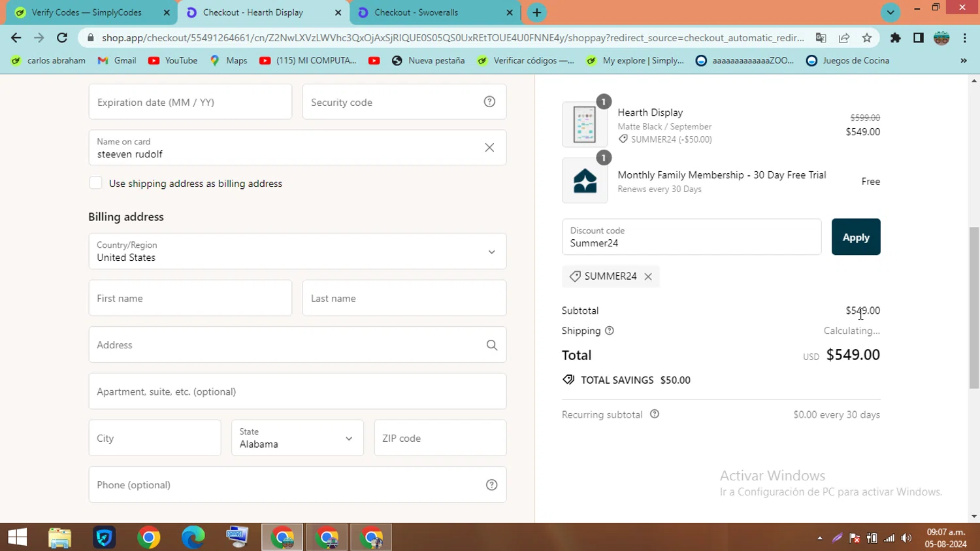The width and height of the screenshot is (980, 551).
Task: Open the YouTube bookmark
Action: coord(172,61)
